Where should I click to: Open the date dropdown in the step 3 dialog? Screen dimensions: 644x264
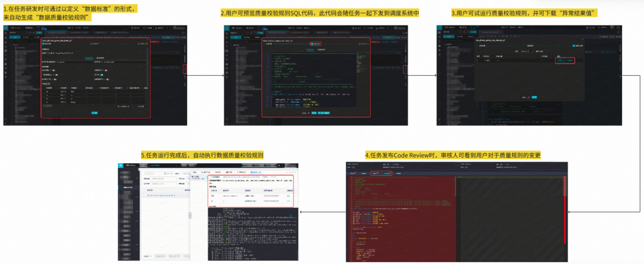coord(526,52)
